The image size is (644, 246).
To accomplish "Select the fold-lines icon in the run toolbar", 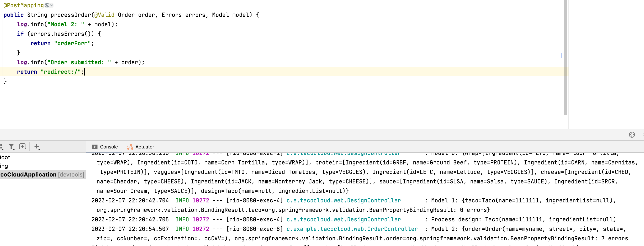I will (x=22, y=146).
